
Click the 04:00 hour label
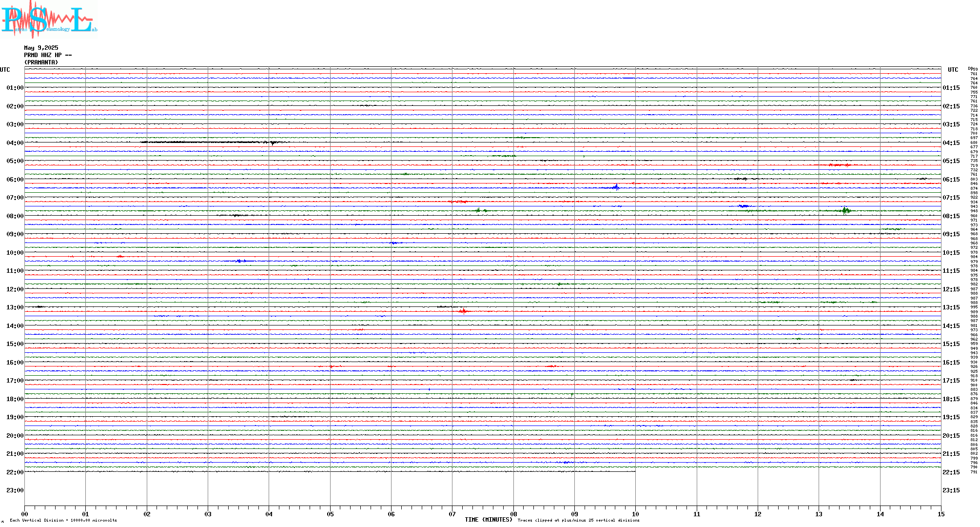(x=15, y=143)
